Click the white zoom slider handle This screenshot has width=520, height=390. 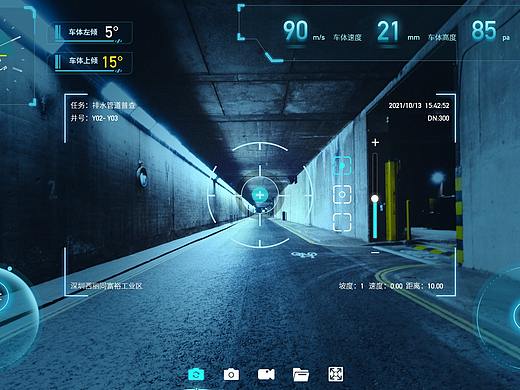point(375,199)
